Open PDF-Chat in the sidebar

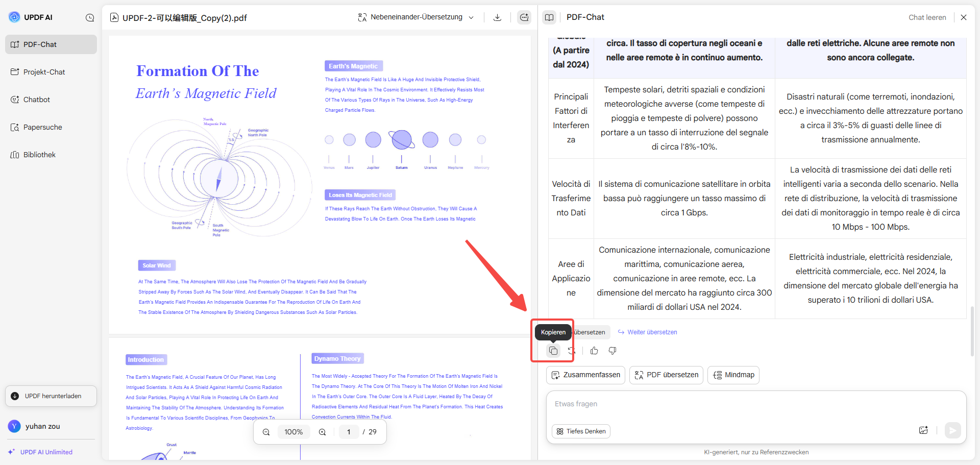(x=51, y=44)
